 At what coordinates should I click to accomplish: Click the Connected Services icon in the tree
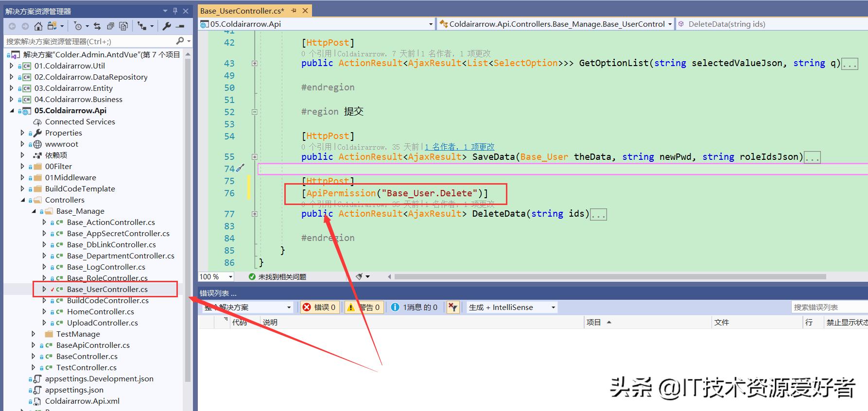pyautogui.click(x=37, y=122)
